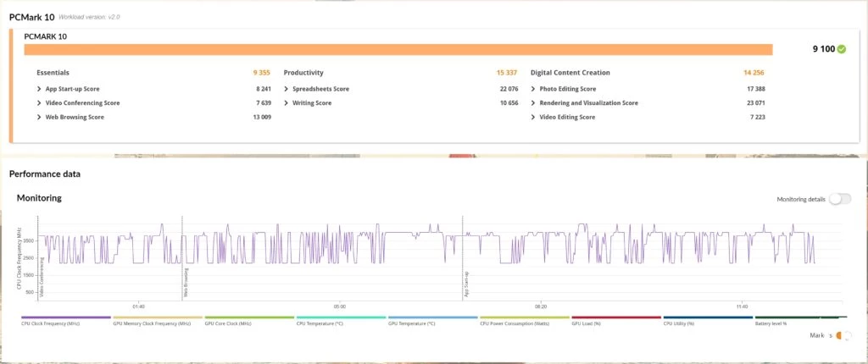Click the orange PCMARK 10 score bar
Viewport: 868px width, 364px height.
(398, 50)
